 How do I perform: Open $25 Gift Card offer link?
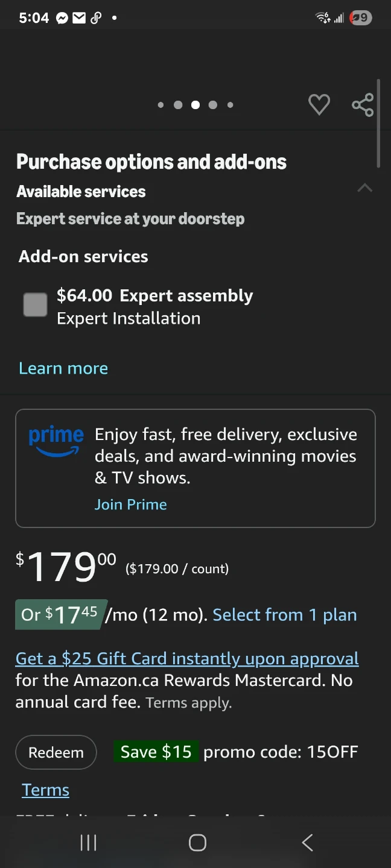[187, 659]
